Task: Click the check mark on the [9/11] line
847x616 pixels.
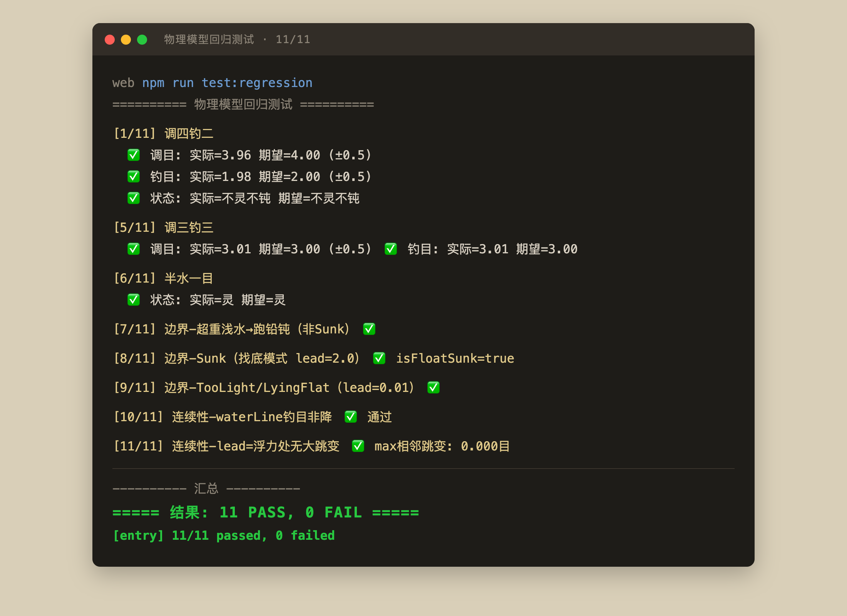Action: [434, 388]
